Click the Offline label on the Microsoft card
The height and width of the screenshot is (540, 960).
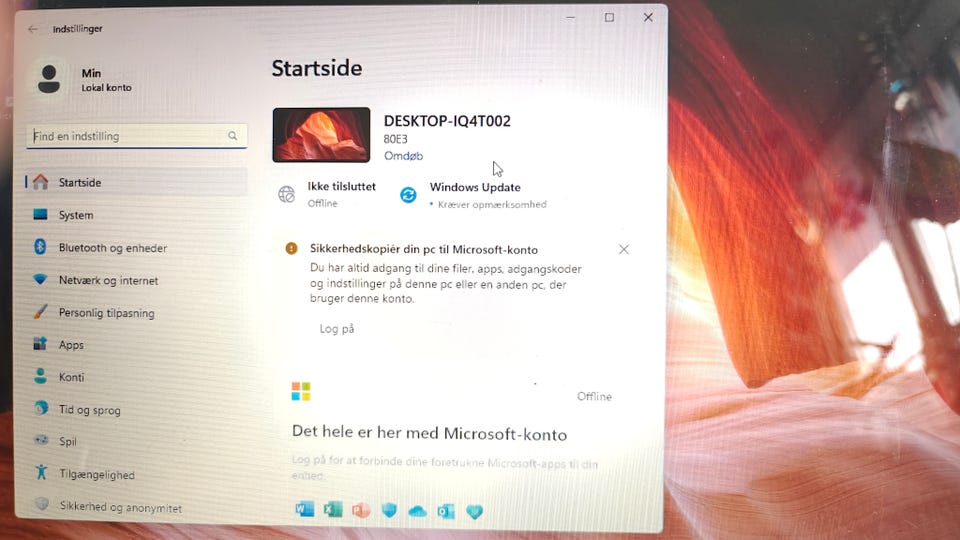tap(594, 397)
